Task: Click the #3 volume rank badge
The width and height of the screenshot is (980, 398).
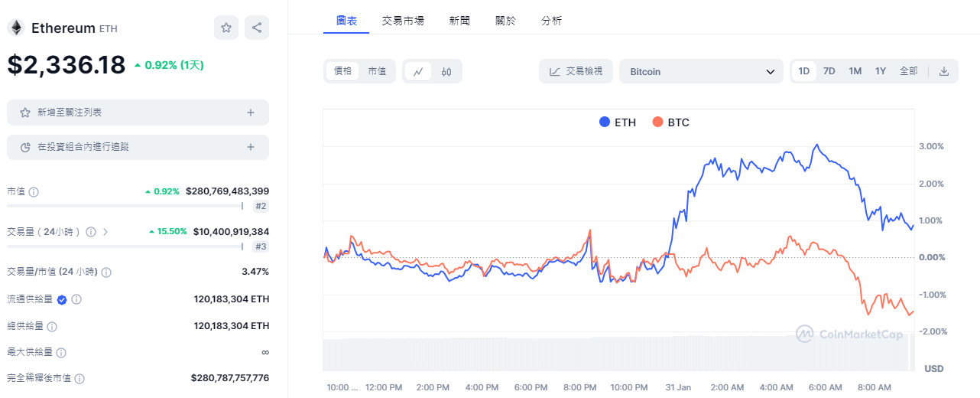Action: [x=261, y=246]
